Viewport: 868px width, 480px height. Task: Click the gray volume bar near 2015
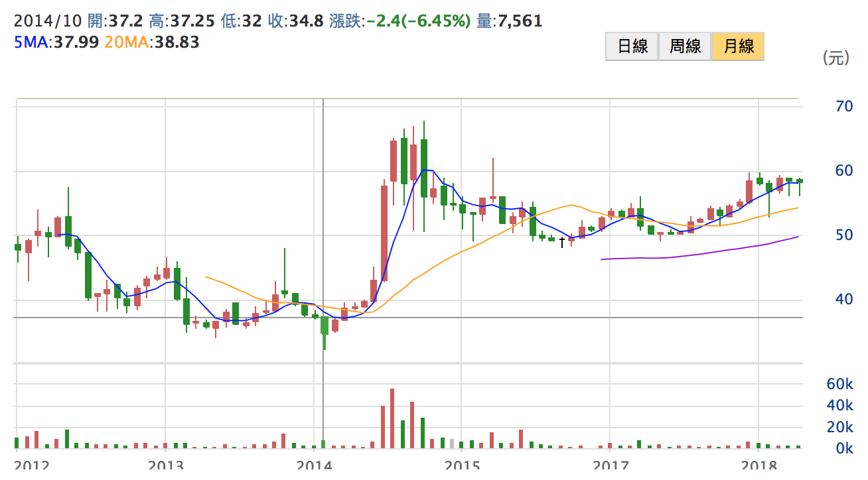coord(452,444)
